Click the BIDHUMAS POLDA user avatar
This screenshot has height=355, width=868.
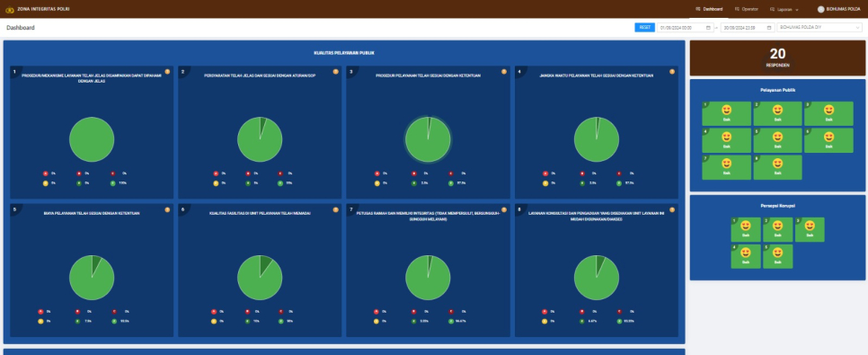point(821,9)
